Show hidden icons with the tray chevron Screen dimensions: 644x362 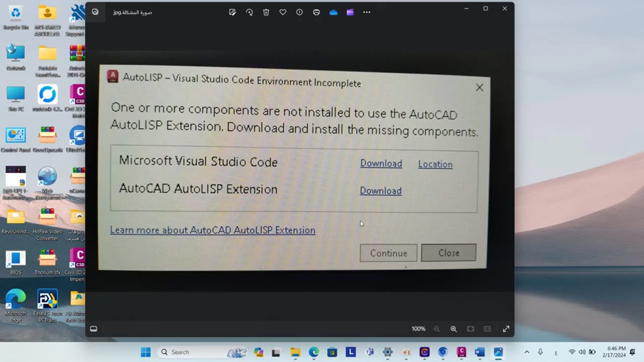click(527, 352)
